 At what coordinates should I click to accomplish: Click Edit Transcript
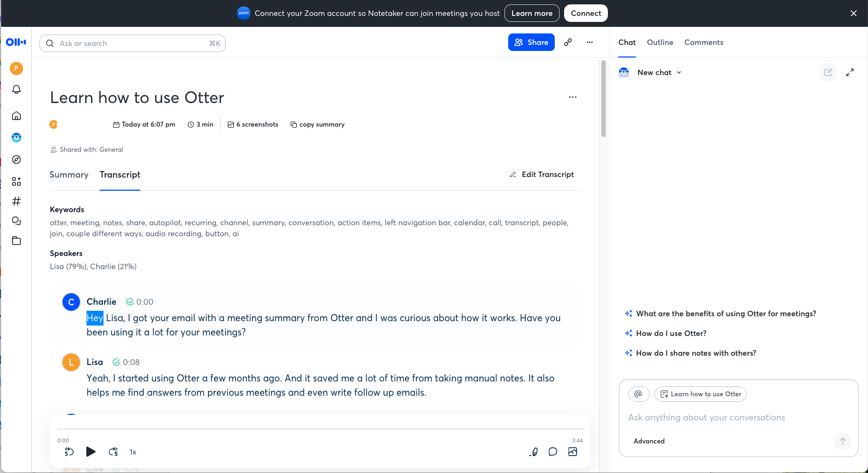pyautogui.click(x=542, y=174)
